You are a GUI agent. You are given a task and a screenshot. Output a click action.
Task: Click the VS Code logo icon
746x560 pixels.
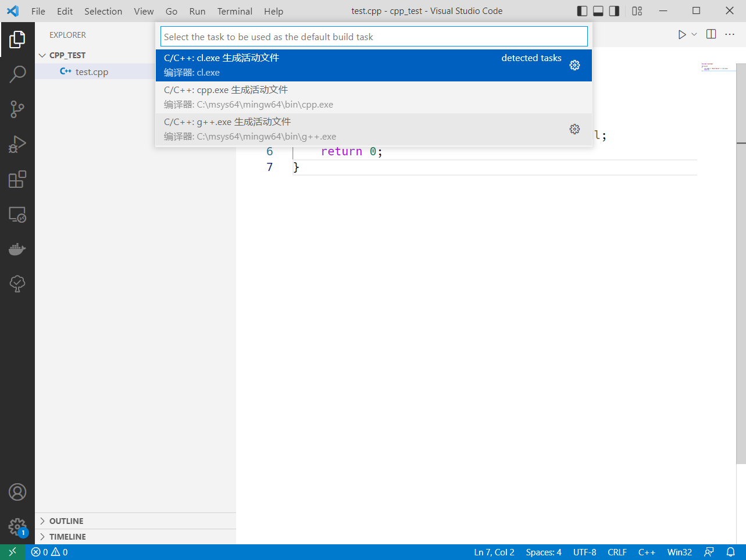point(13,11)
